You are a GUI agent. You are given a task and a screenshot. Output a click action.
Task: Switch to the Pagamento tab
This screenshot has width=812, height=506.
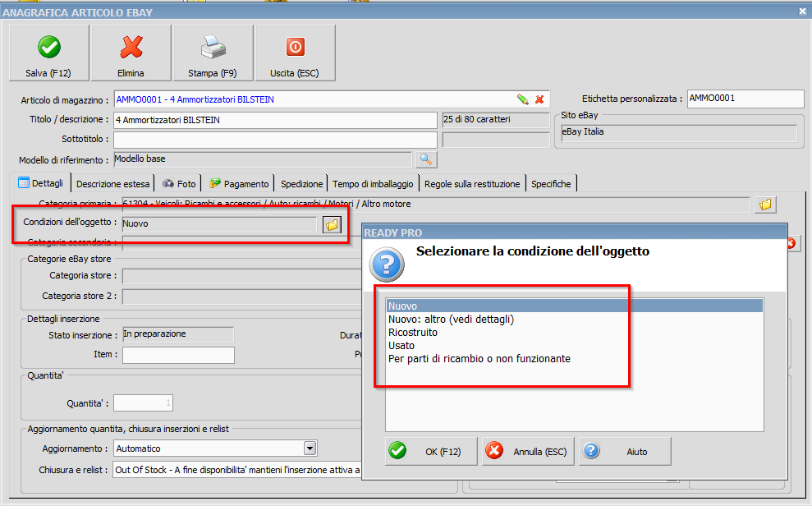(239, 184)
